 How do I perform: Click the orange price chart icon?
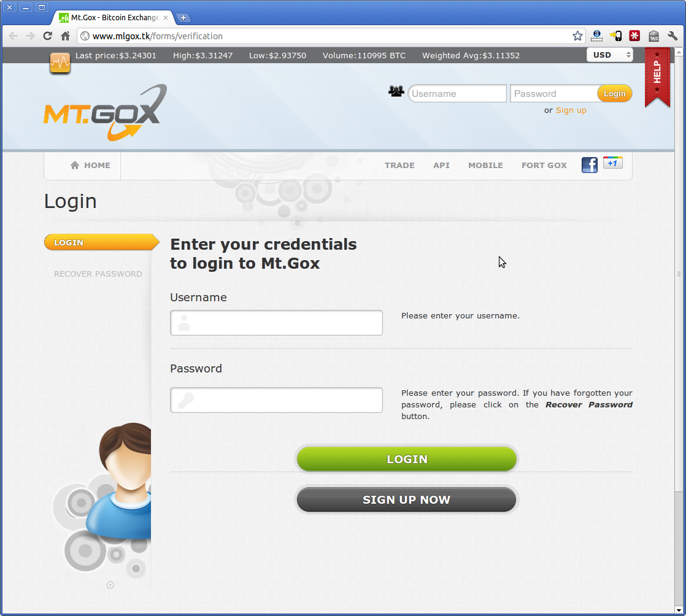[x=60, y=63]
